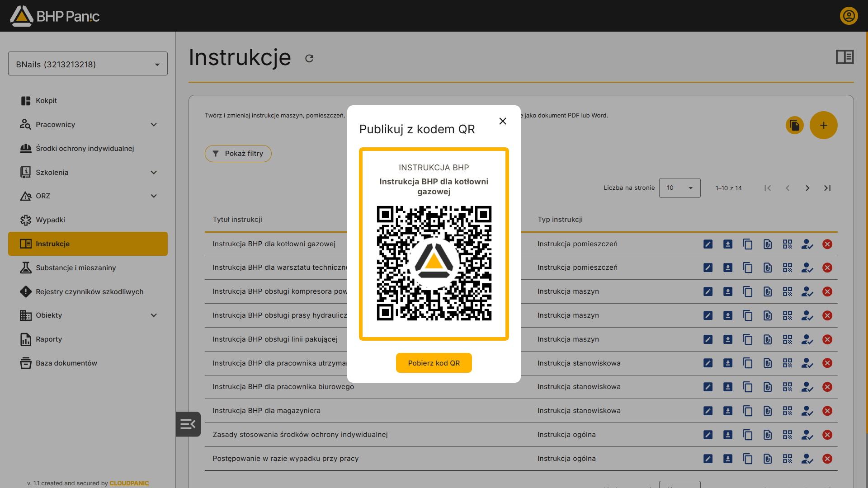Open attachment icon for Zasady stosowania row
The width and height of the screenshot is (868, 488).
pos(768,435)
